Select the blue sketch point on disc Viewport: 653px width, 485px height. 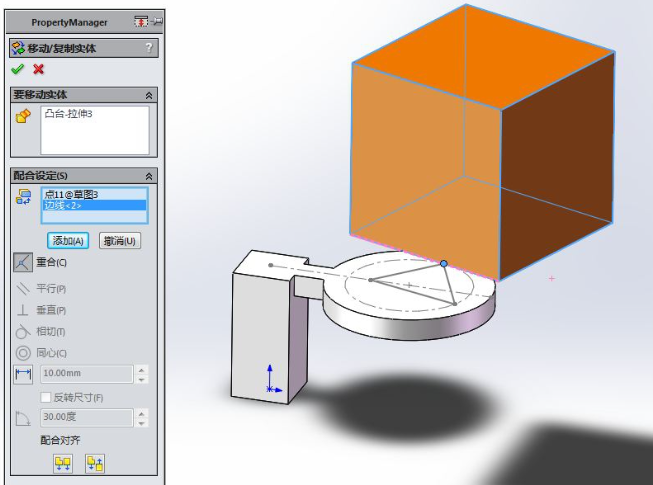pyautogui.click(x=444, y=264)
